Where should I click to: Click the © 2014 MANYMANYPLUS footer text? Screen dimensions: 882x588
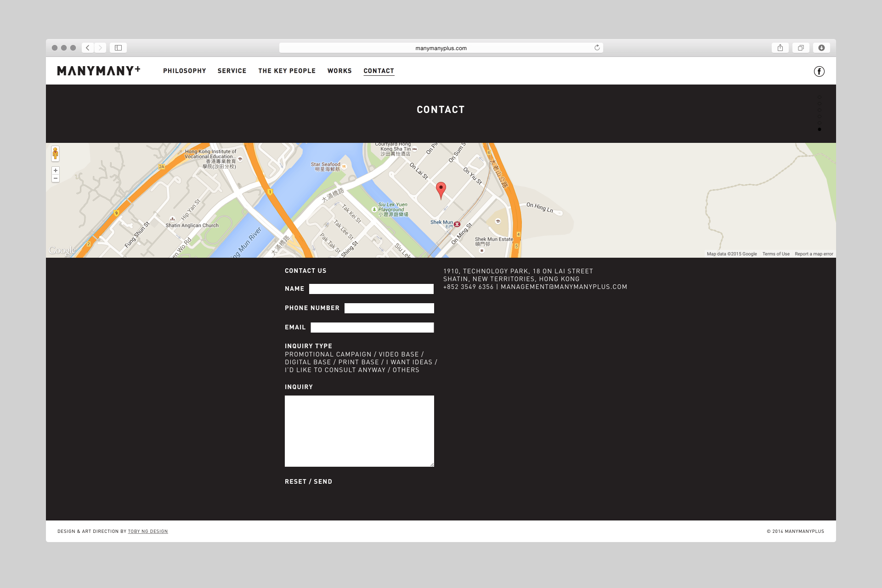(795, 531)
